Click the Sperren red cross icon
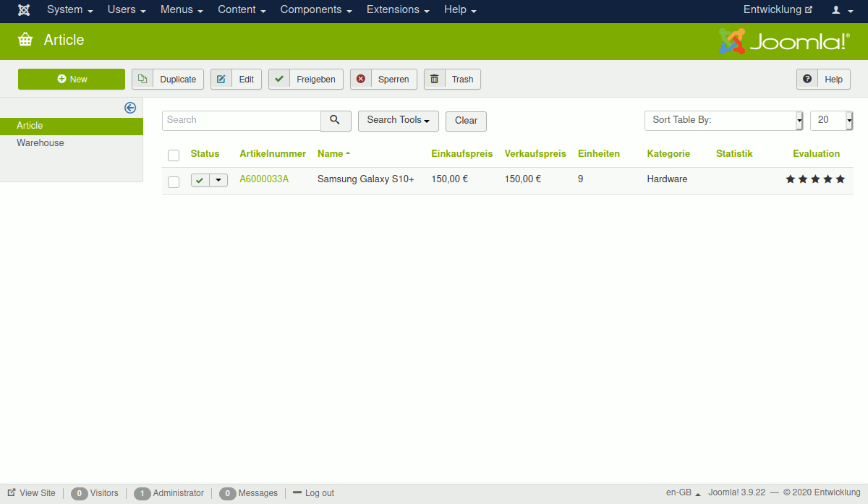This screenshot has width=868, height=504. click(x=361, y=79)
